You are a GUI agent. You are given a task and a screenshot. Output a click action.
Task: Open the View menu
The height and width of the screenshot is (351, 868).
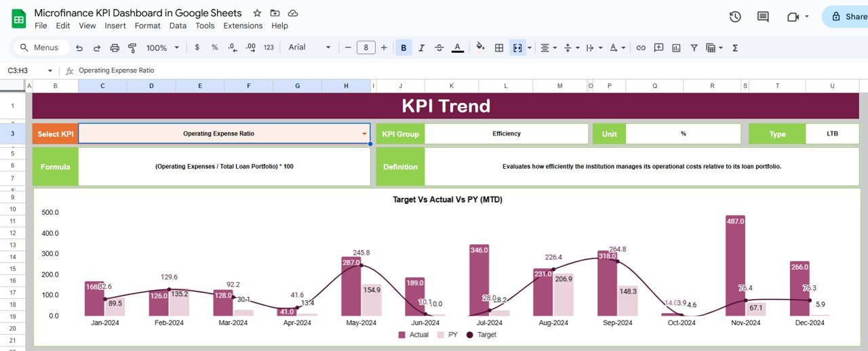point(87,26)
